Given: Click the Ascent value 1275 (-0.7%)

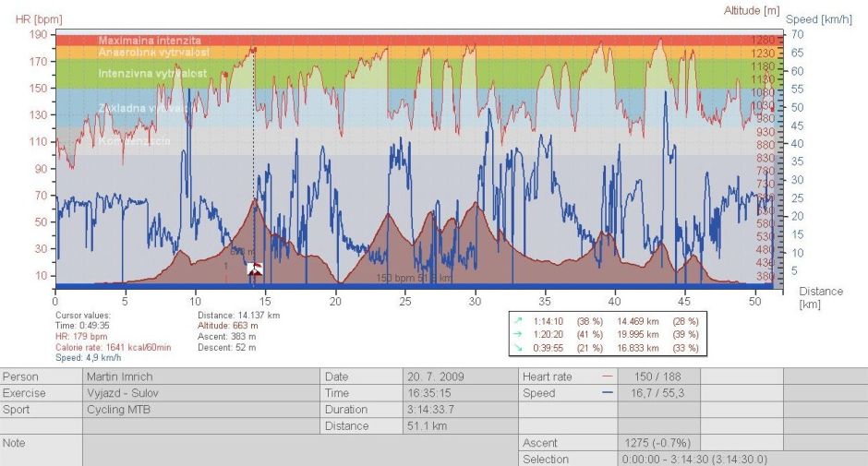Looking at the screenshot, I should (x=657, y=443).
